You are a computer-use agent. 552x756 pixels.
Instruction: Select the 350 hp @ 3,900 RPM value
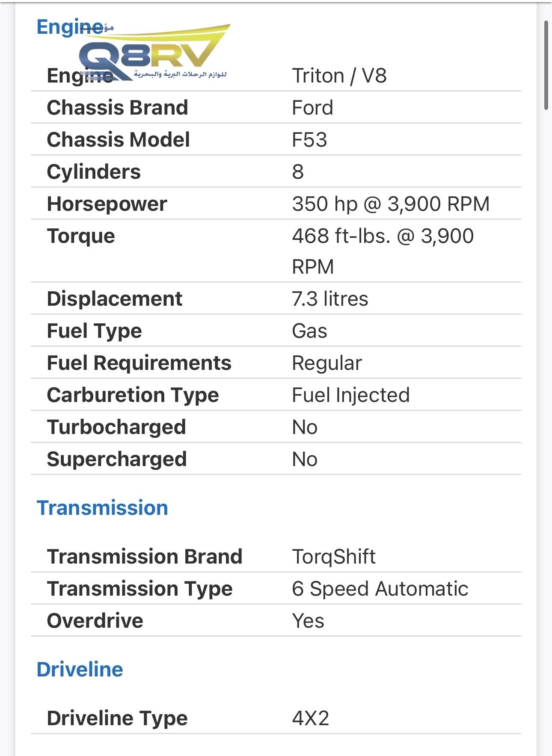tap(391, 204)
